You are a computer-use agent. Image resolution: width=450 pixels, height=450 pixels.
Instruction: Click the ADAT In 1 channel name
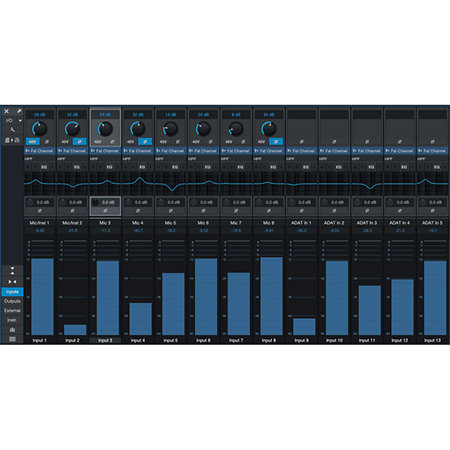(301, 223)
